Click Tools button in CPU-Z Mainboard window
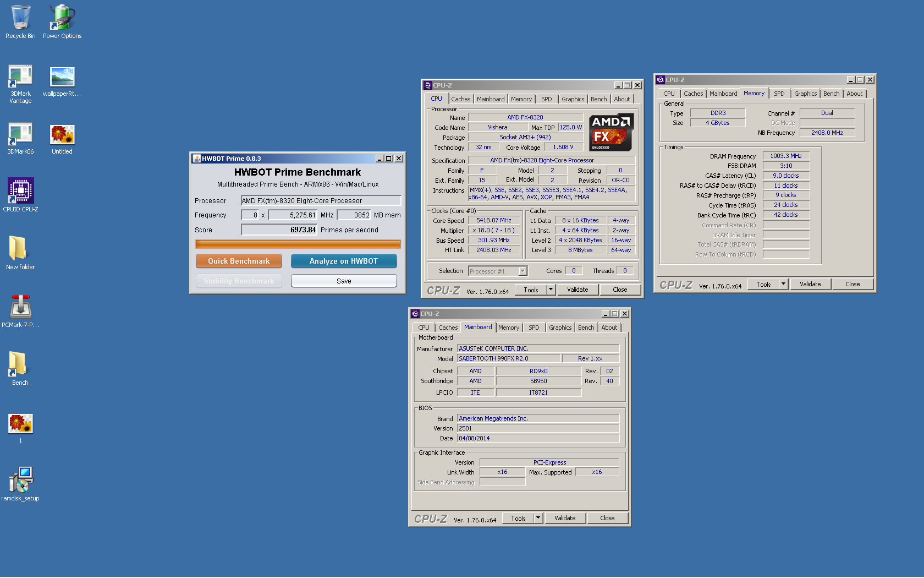 518,518
